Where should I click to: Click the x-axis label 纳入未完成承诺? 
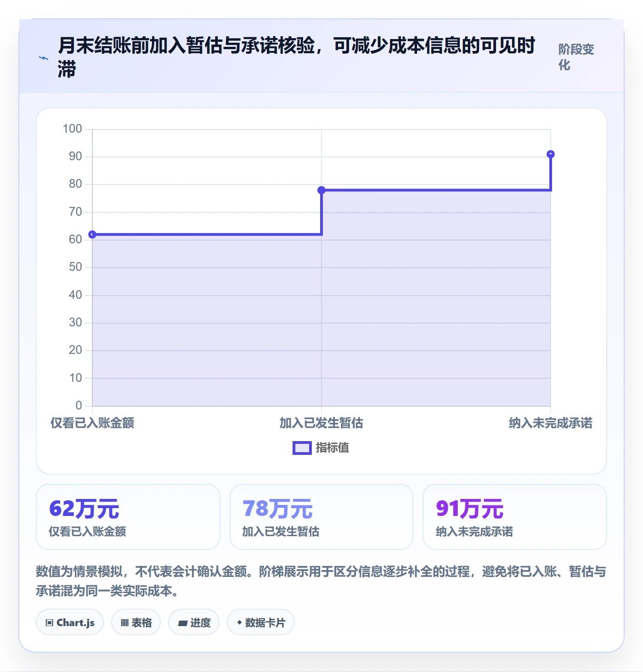point(551,423)
